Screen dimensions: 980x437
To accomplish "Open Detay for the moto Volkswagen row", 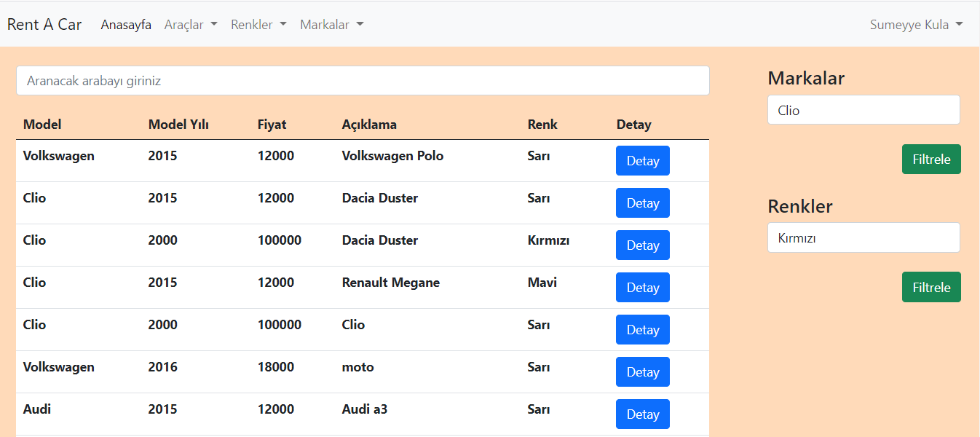I will tap(642, 371).
